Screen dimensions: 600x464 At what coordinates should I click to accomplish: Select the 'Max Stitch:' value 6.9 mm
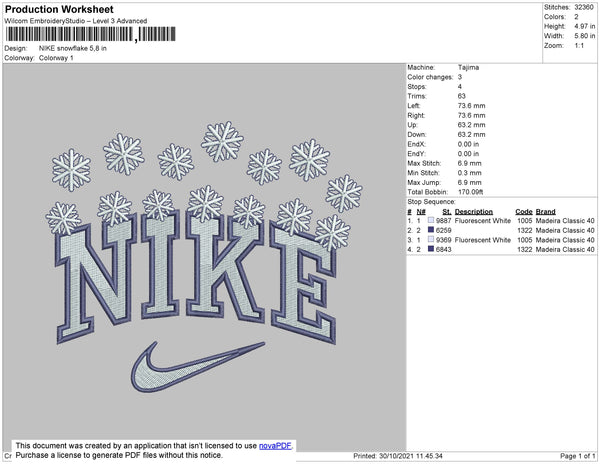[470, 163]
